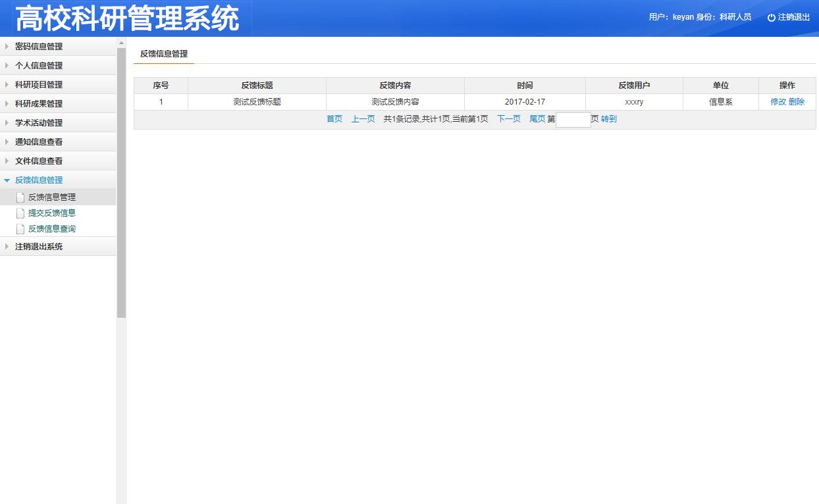Expand the 科研项目管理 section
The width and height of the screenshot is (819, 504).
pyautogui.click(x=36, y=84)
